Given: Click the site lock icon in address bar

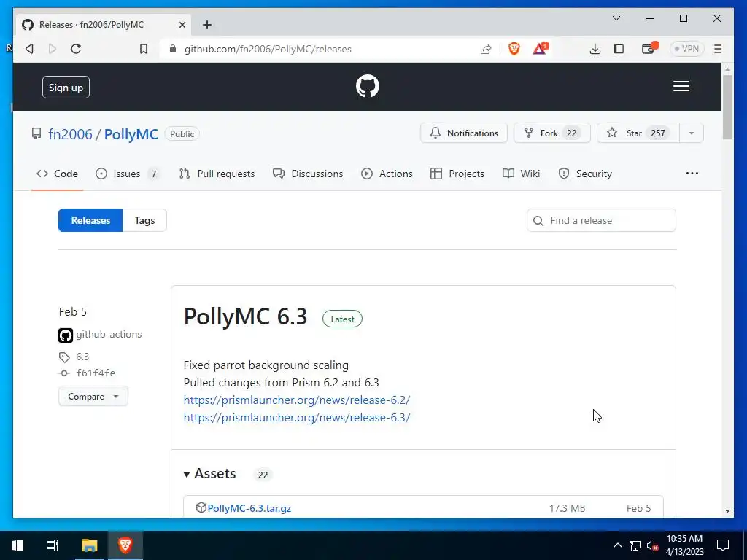Looking at the screenshot, I should pyautogui.click(x=173, y=49).
